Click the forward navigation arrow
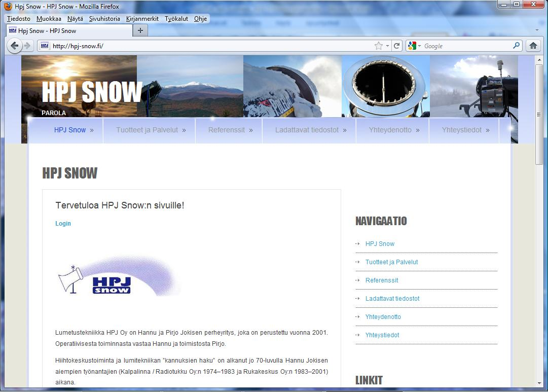The height and width of the screenshot is (392, 548). coord(27,46)
